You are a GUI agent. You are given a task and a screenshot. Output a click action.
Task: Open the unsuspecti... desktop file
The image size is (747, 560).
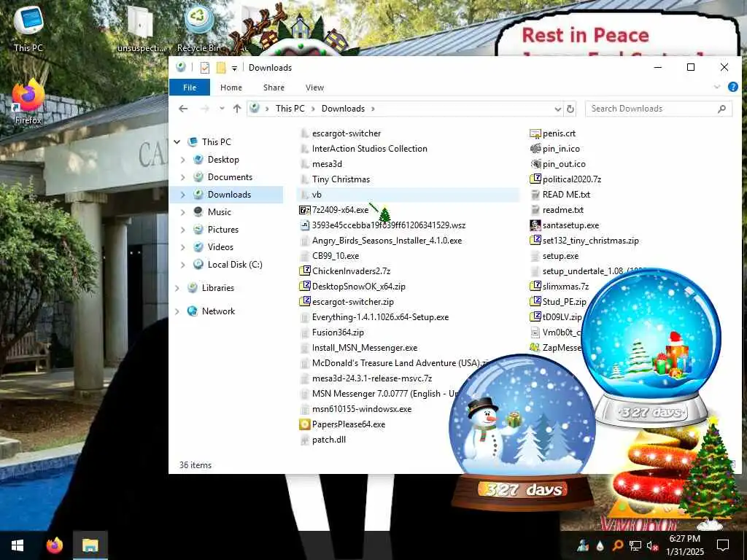141,28
